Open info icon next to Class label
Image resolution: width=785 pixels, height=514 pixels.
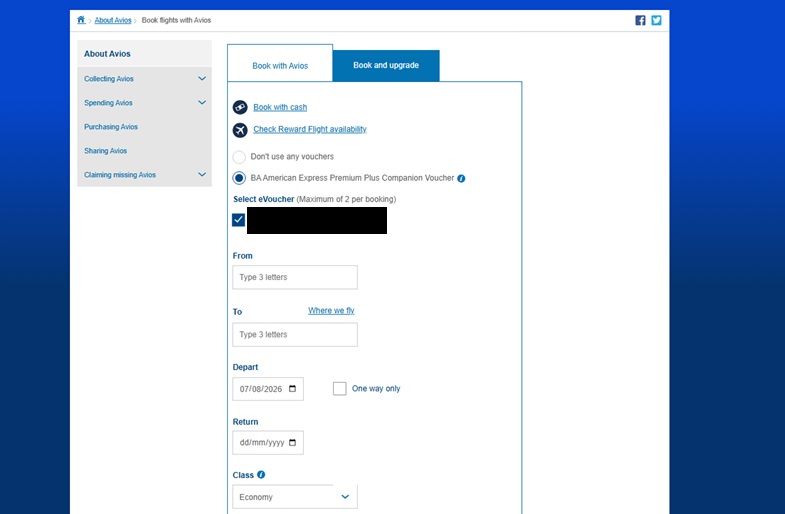click(261, 474)
